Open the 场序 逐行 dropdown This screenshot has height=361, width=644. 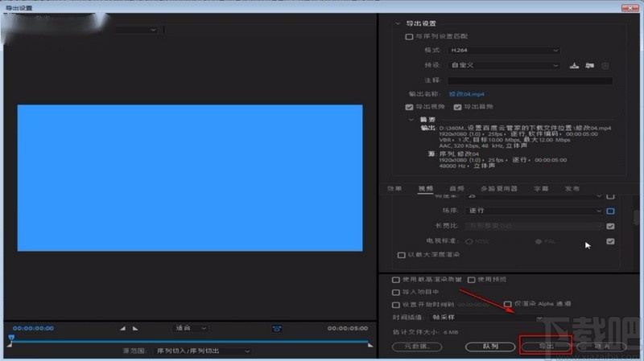tap(535, 211)
